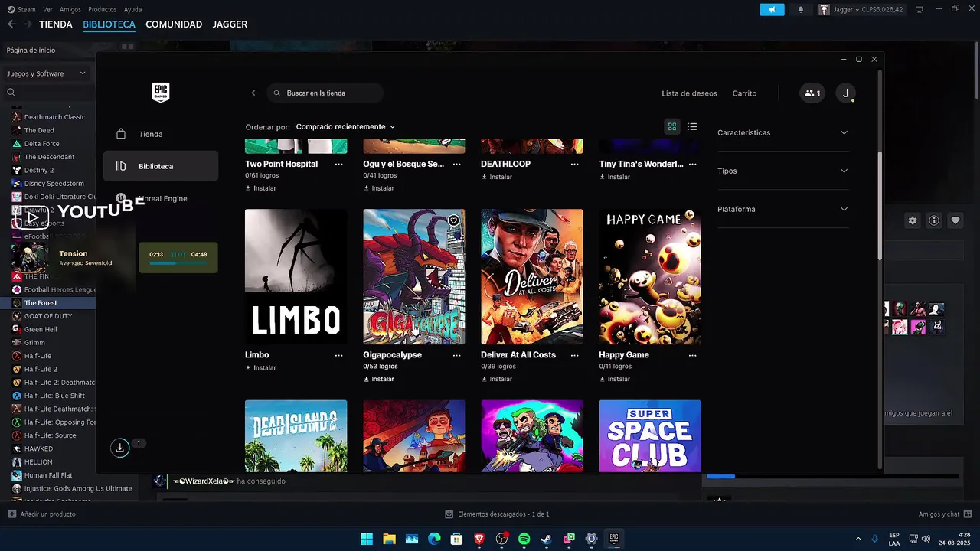Expand Ordenar por Comprado recientemente dropdown
Viewport: 980px width, 551px height.
pyautogui.click(x=345, y=126)
